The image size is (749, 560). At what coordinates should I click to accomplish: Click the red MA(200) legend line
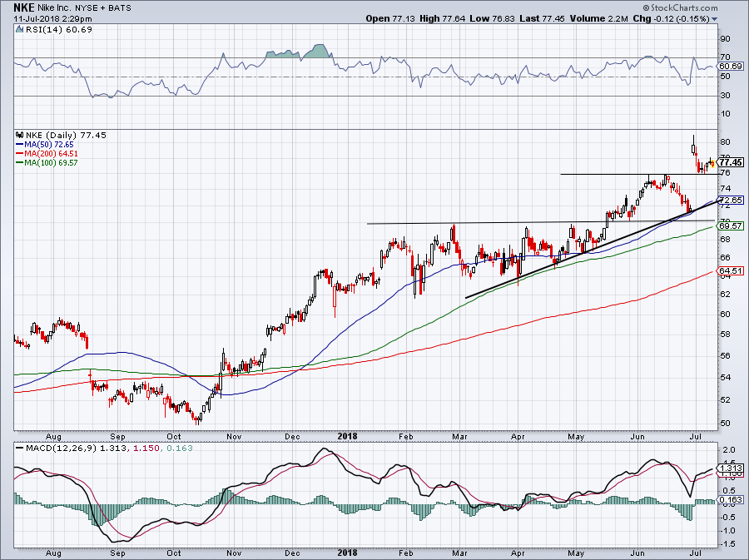click(20, 154)
